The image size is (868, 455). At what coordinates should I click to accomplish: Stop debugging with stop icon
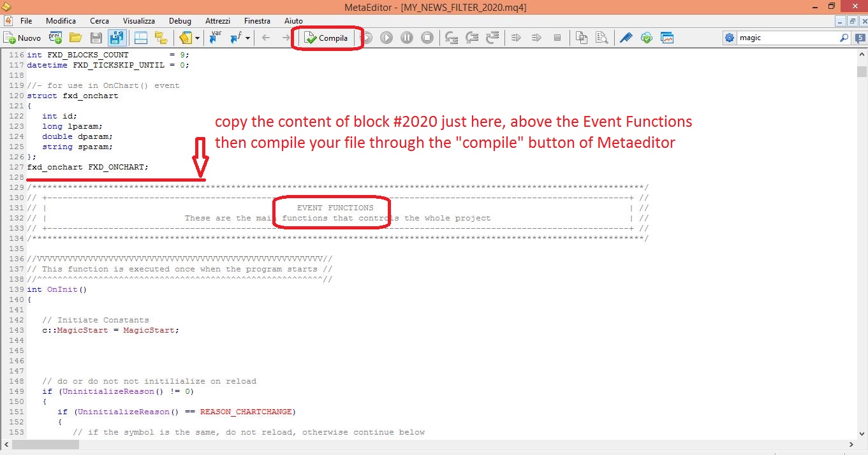(x=427, y=38)
